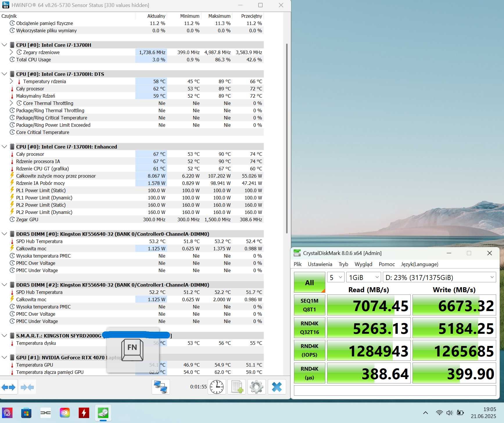The width and height of the screenshot is (504, 423).
Task: Open the Ustawienia menu
Action: (320, 264)
